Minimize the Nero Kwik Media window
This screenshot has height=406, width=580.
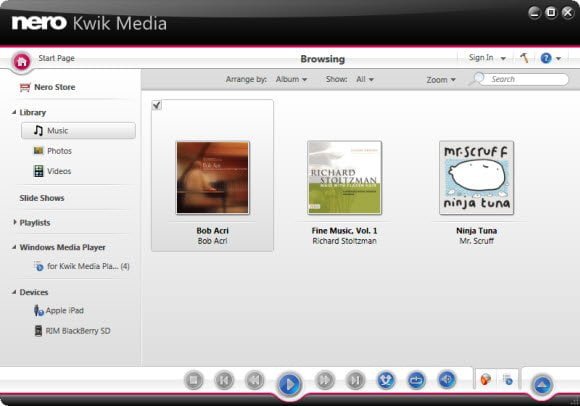pos(534,13)
